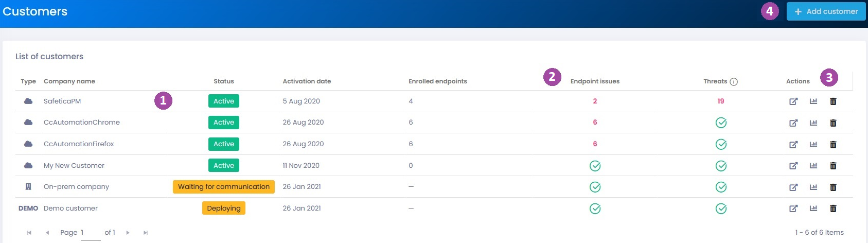Delete the Demo customer with trash icon
868x243 pixels.
(833, 209)
